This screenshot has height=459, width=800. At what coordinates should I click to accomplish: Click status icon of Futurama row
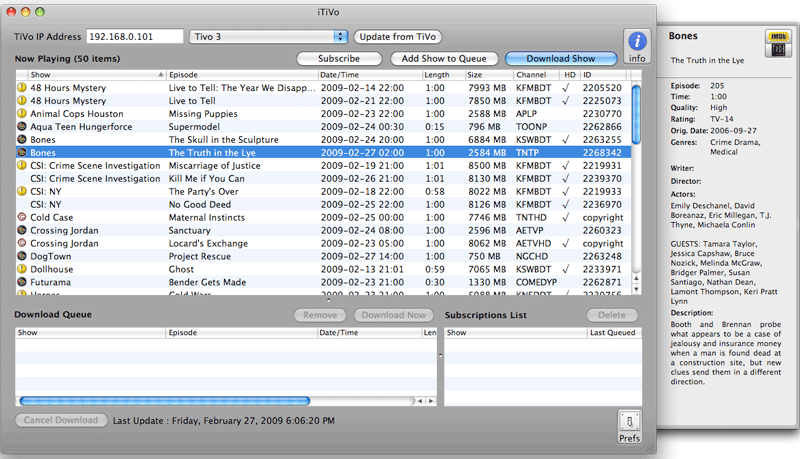point(21,282)
